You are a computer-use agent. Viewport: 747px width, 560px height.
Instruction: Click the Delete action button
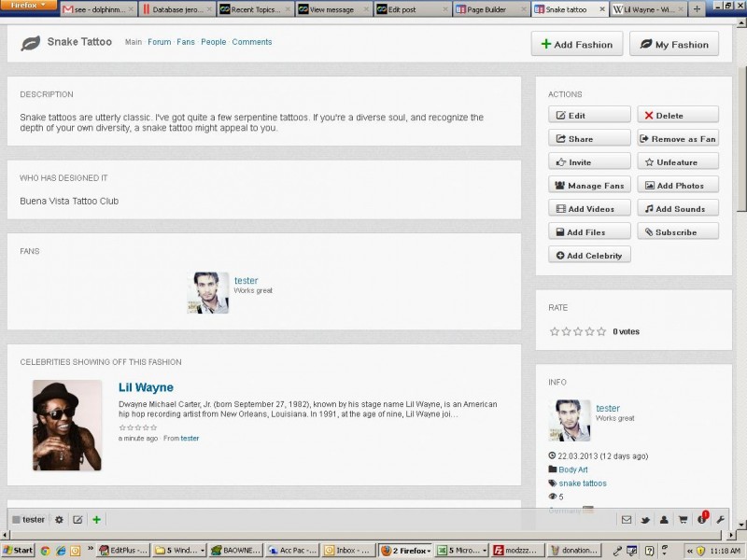(678, 115)
